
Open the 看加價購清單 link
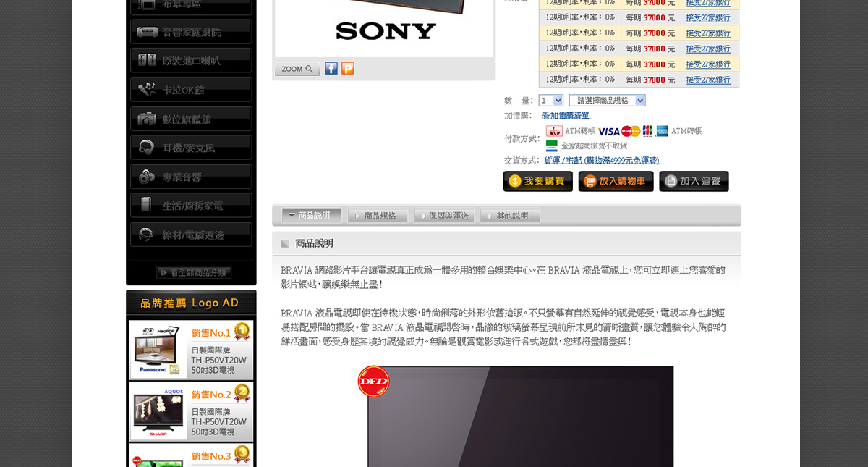567,116
